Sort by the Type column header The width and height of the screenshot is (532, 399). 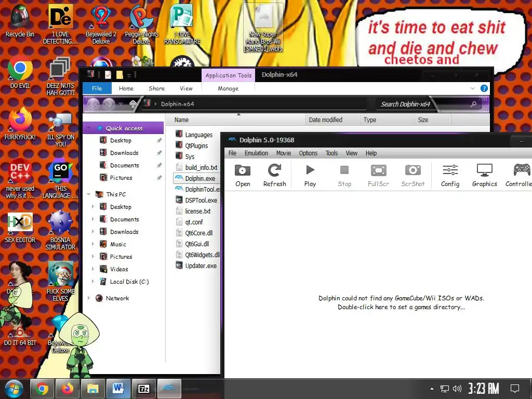387,120
